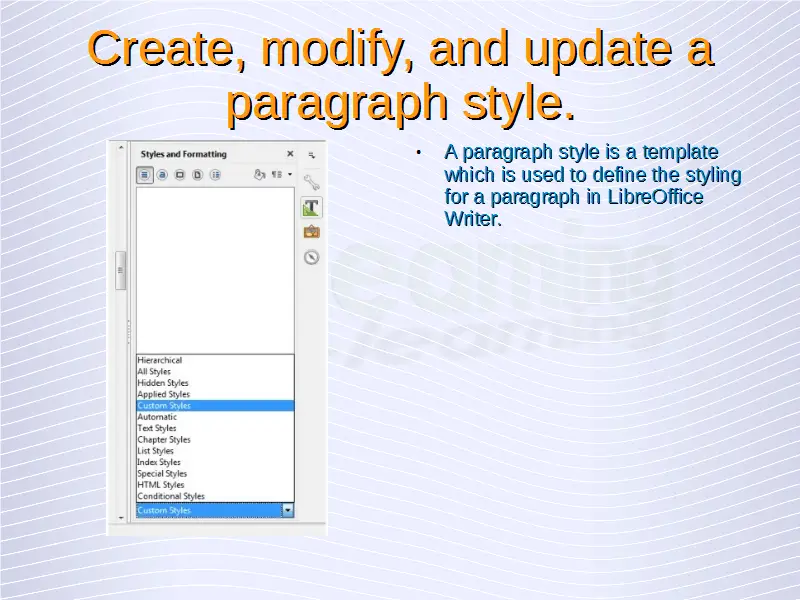The height and width of the screenshot is (600, 800).
Task: Pick Chapter Styles from the list
Action: click(x=163, y=440)
